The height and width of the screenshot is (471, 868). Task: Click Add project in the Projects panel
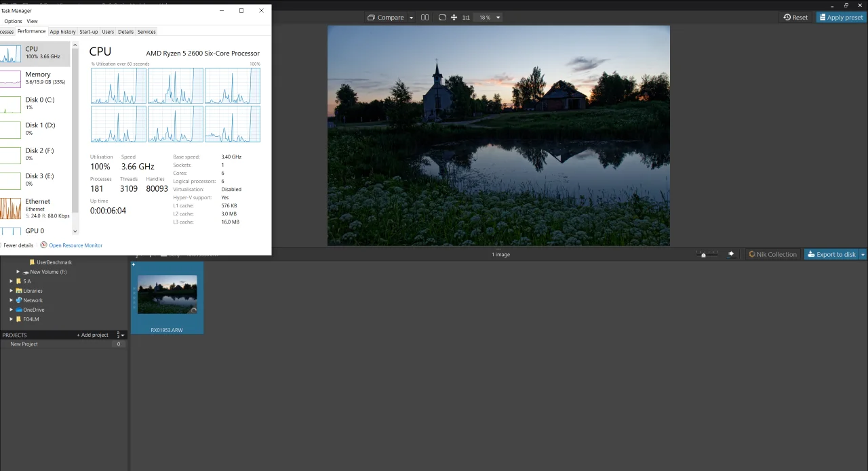point(92,335)
